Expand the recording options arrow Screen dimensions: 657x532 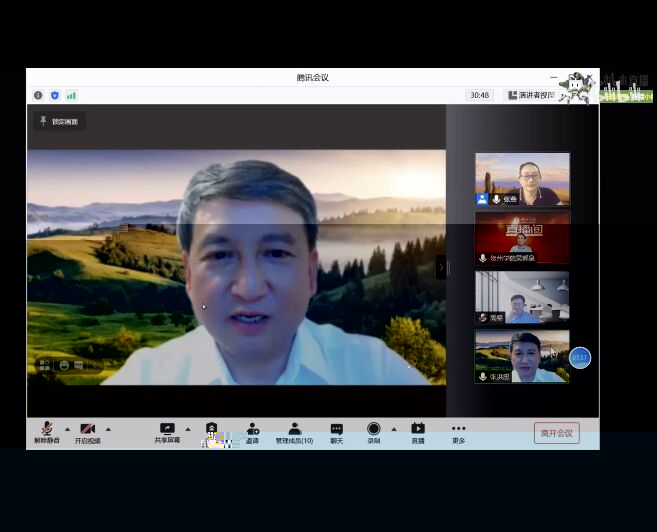coord(394,429)
